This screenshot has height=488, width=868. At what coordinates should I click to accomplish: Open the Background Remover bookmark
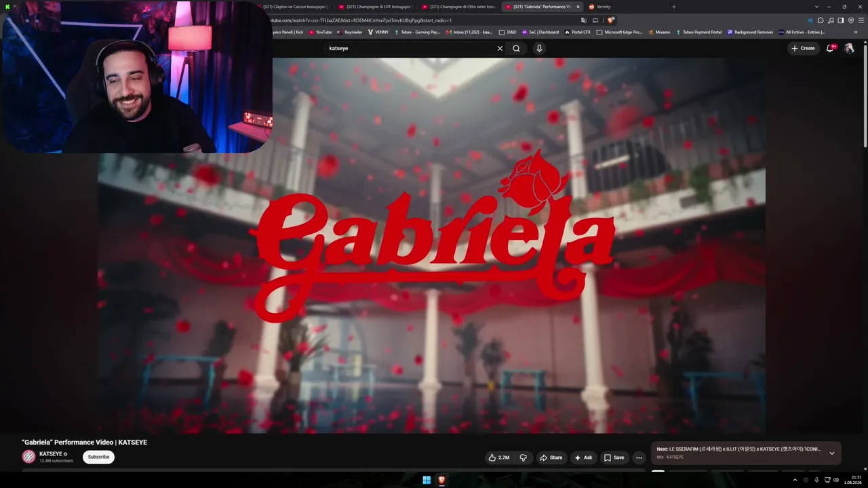coord(750,32)
